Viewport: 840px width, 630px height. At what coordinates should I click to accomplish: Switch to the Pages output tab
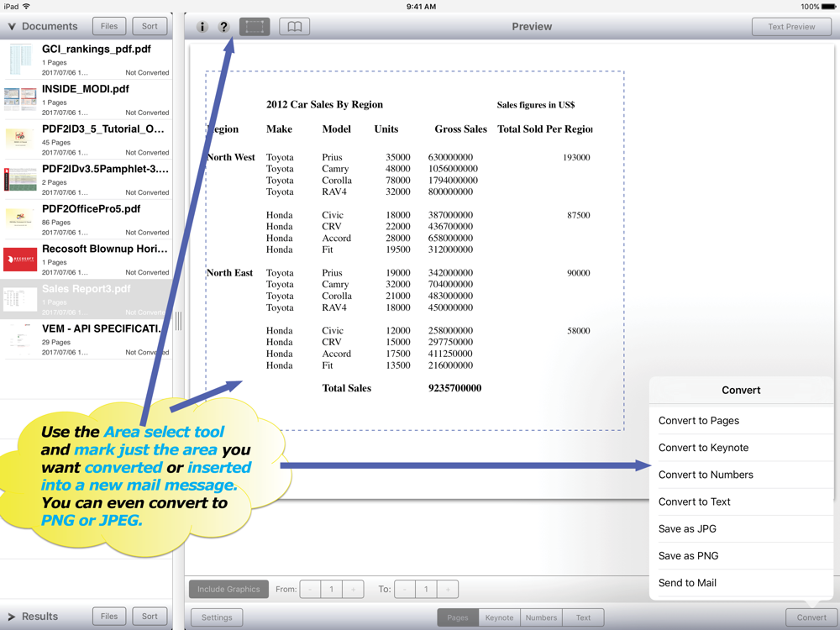pos(458,617)
